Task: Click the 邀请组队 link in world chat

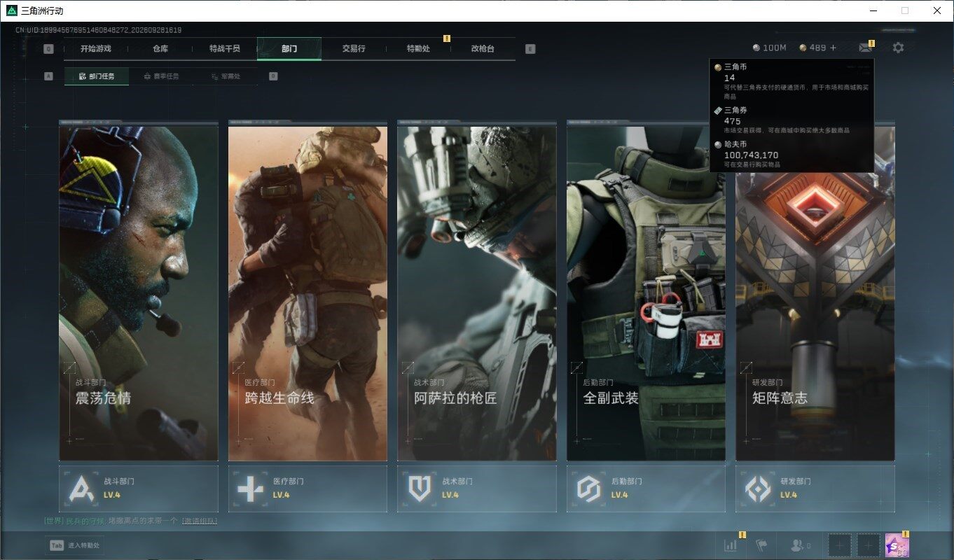Action: pos(200,521)
